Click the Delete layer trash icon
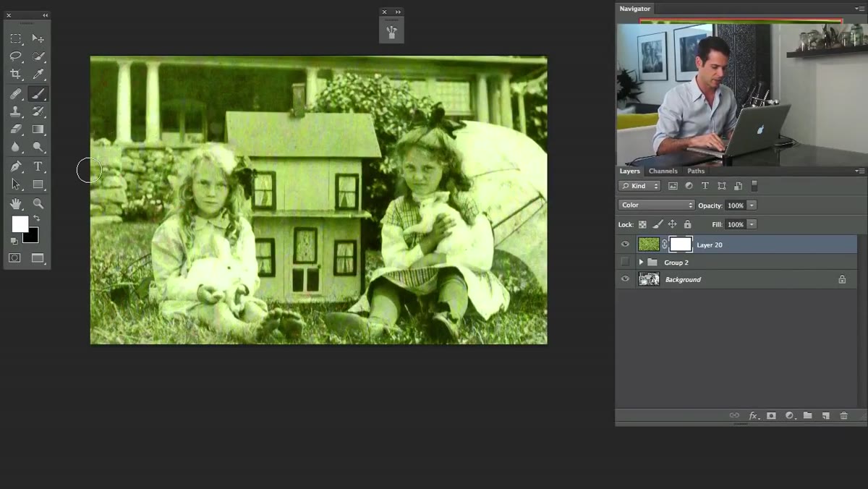The height and width of the screenshot is (489, 868). tap(843, 415)
